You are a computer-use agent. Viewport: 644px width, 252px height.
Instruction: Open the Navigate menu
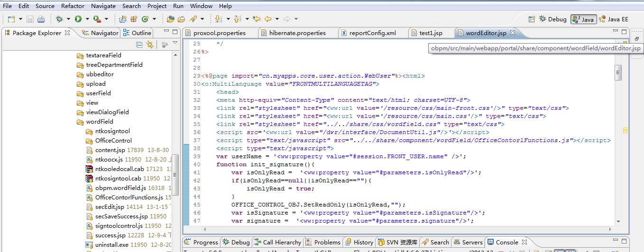point(103,6)
